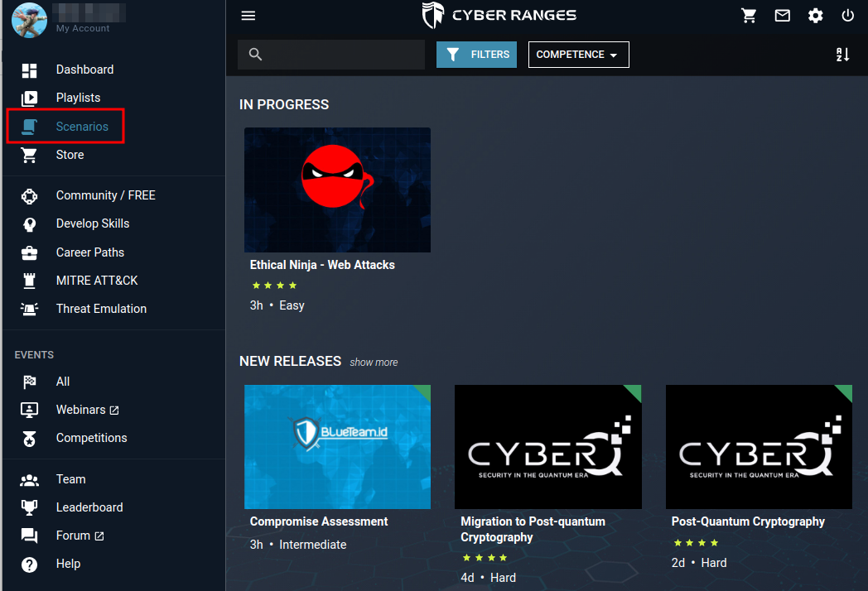
Task: Open the Leaderboard page
Action: (x=89, y=507)
